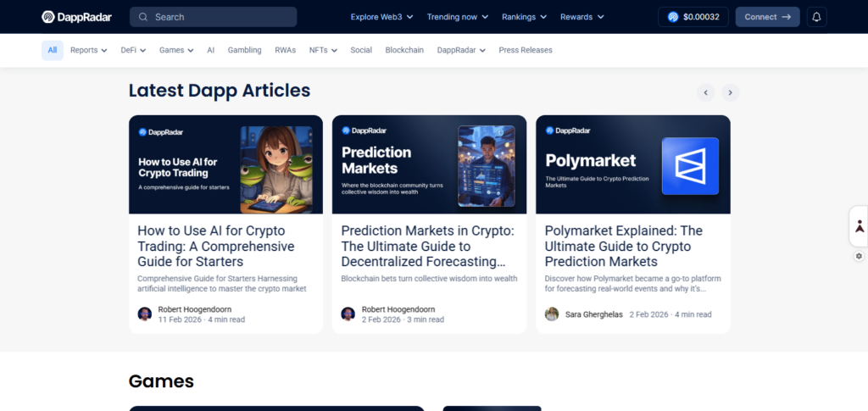868x411 pixels.
Task: Expand the DeFi category dropdown
Action: (133, 50)
